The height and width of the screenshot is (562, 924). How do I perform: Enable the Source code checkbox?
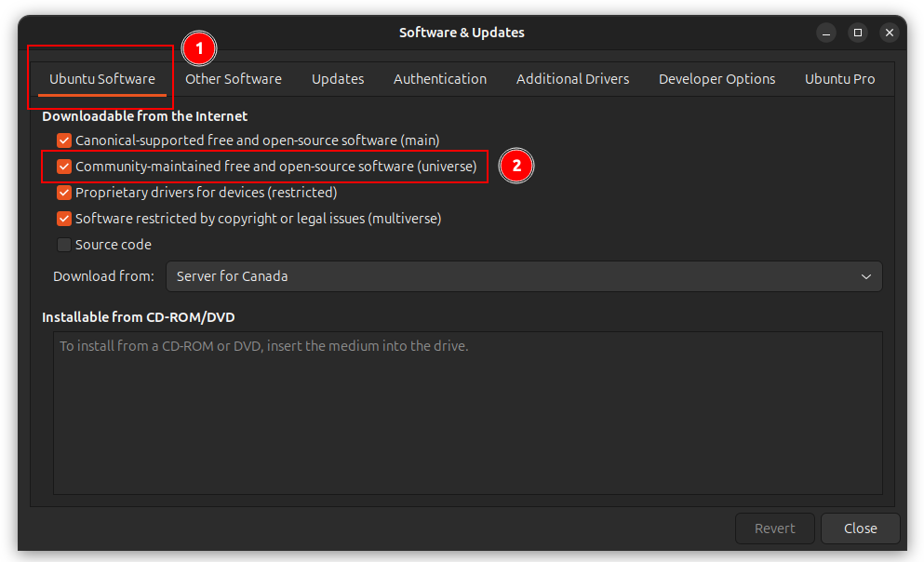[63, 245]
